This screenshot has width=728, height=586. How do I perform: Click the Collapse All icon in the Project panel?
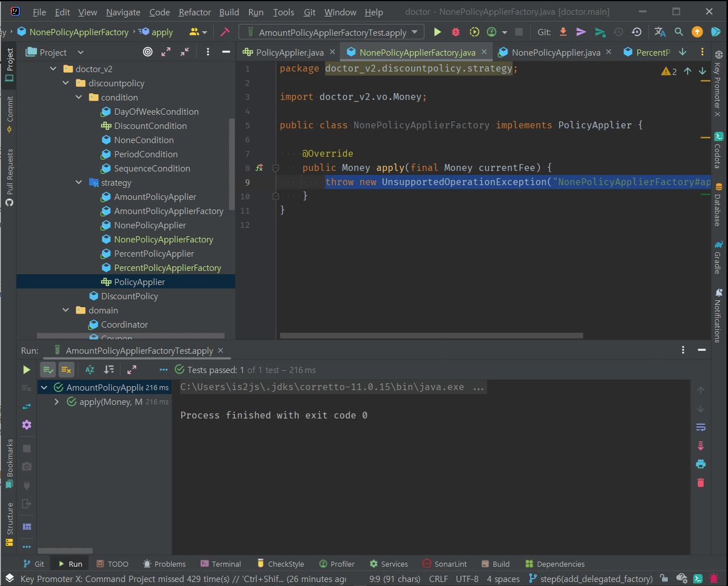pos(185,52)
